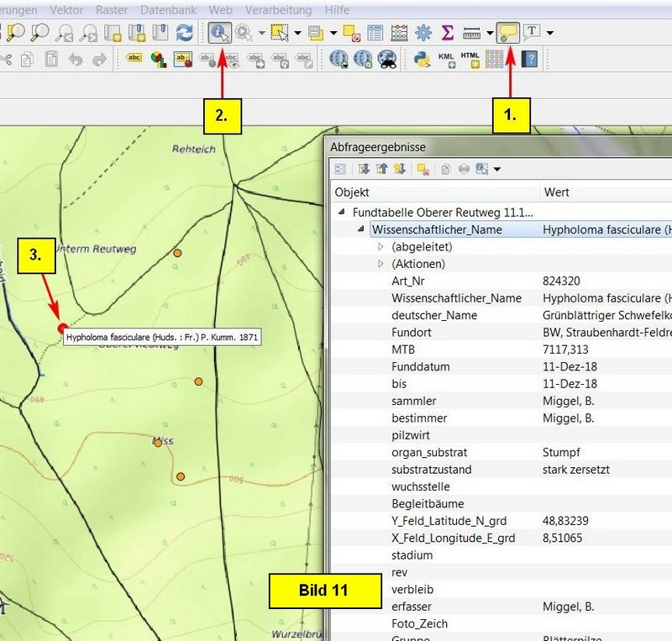Screen dimensions: 672x641
Task: Open the Verarbeitung menu
Action: (x=278, y=10)
